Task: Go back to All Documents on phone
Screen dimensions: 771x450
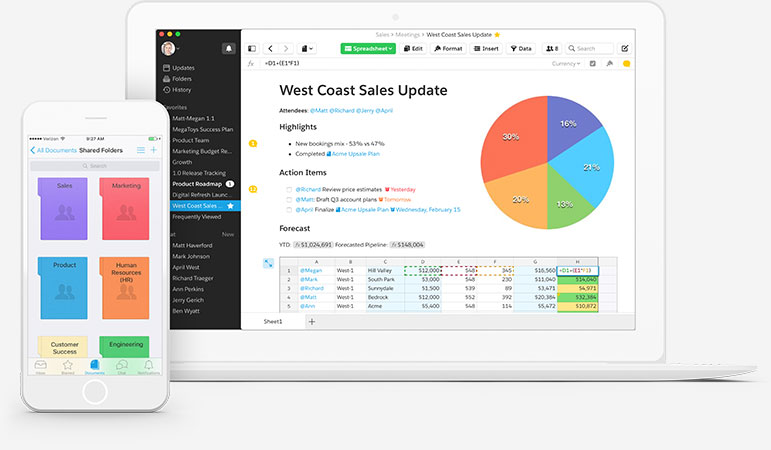Action: pos(54,150)
